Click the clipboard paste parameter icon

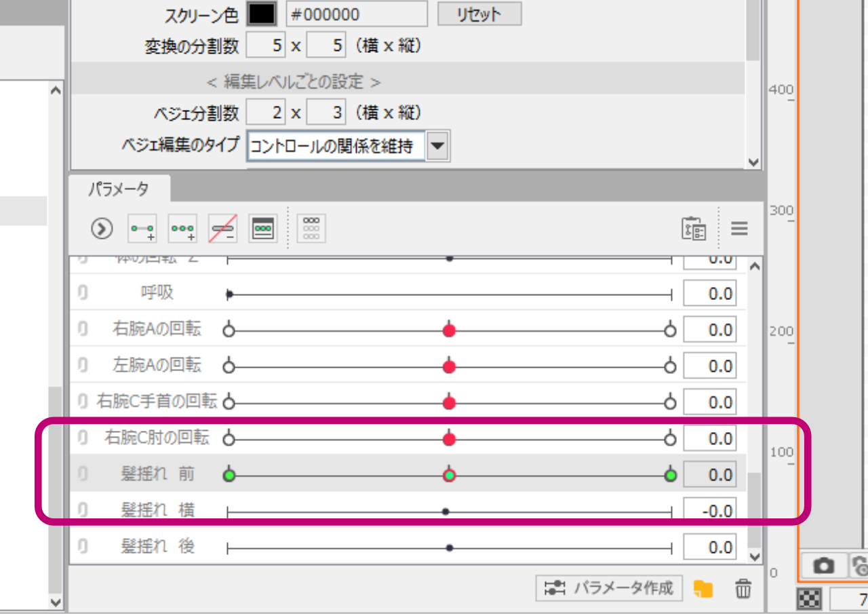(694, 229)
